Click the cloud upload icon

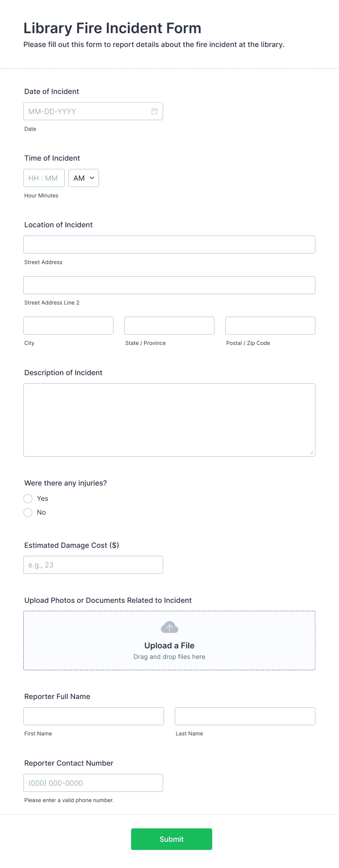(x=169, y=627)
